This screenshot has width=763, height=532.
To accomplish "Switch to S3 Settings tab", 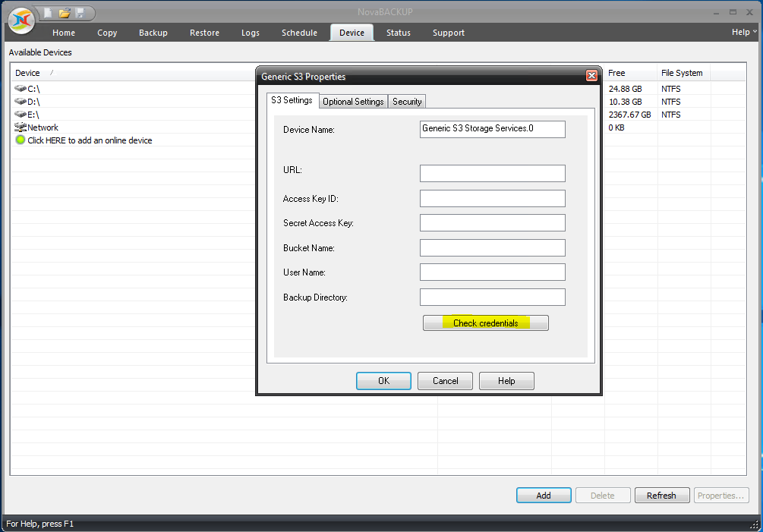I will point(292,100).
